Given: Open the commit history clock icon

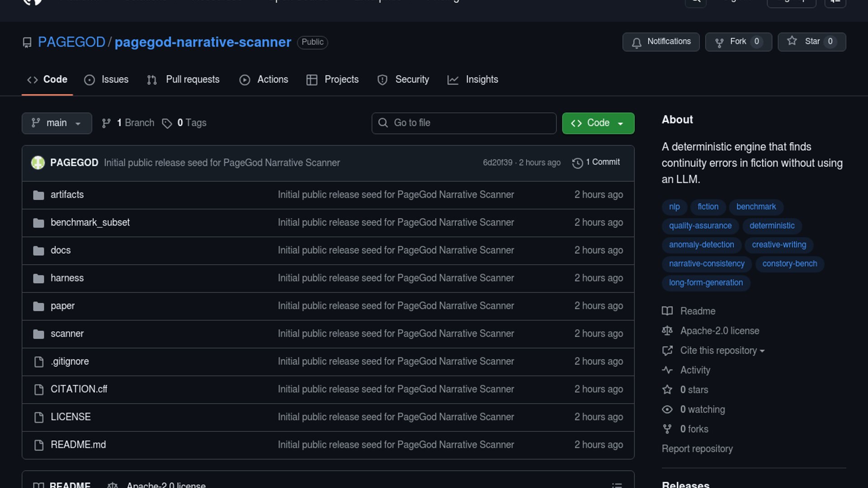Looking at the screenshot, I should point(577,163).
